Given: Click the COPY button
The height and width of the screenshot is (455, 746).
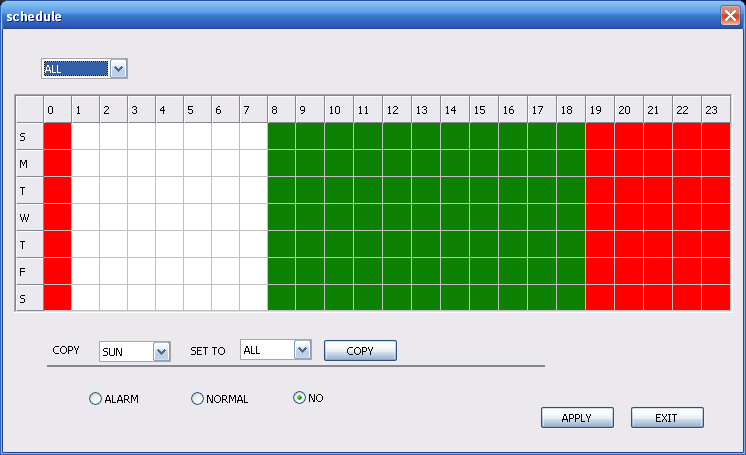Looking at the screenshot, I should 360,351.
